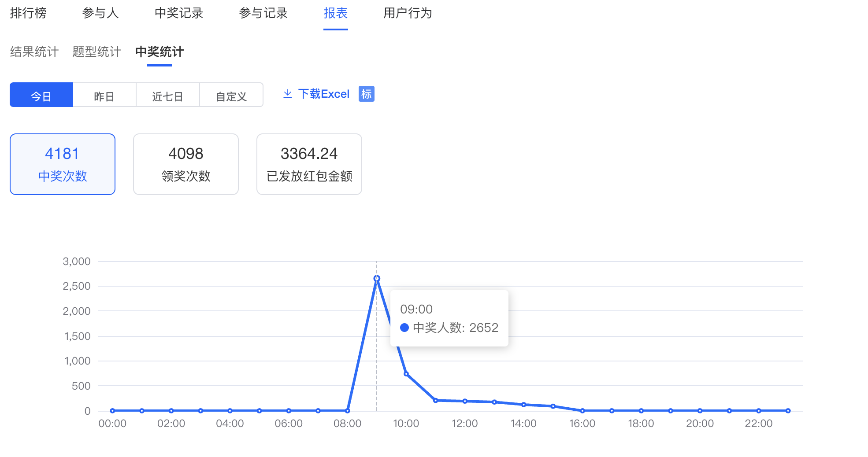Click the blue 标 badge icon
The image size is (868, 457).
[x=366, y=94]
